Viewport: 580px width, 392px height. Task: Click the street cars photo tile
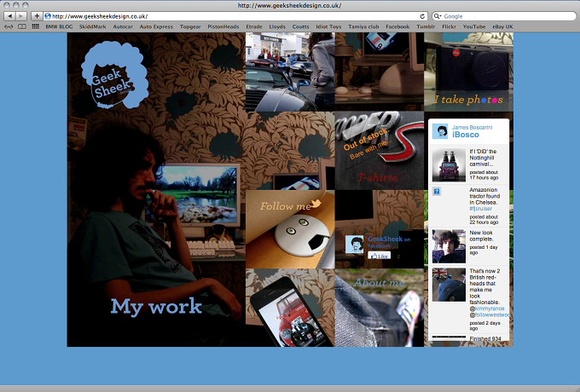[x=290, y=72]
